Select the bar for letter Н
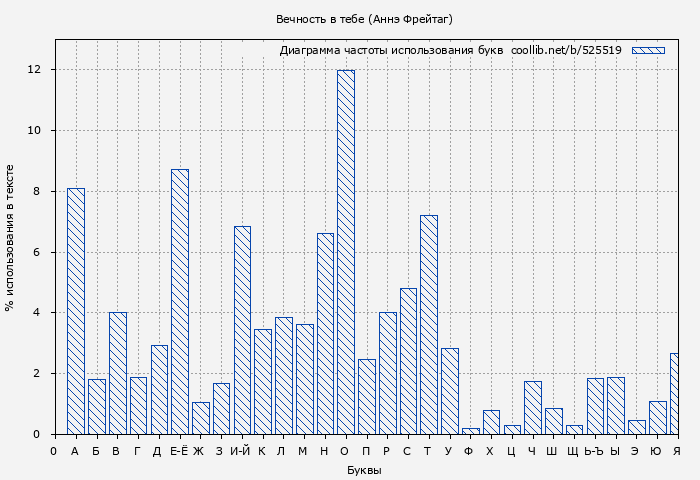 [x=325, y=333]
